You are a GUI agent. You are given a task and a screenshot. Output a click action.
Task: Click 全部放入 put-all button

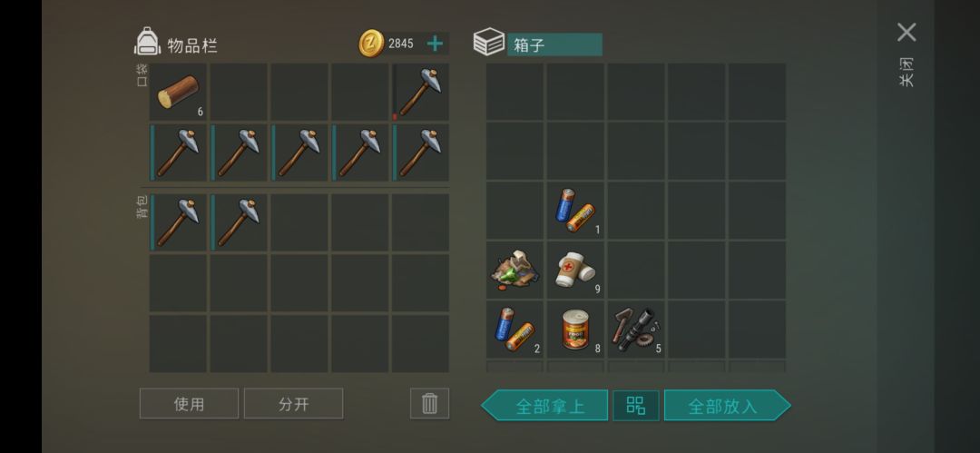(728, 406)
